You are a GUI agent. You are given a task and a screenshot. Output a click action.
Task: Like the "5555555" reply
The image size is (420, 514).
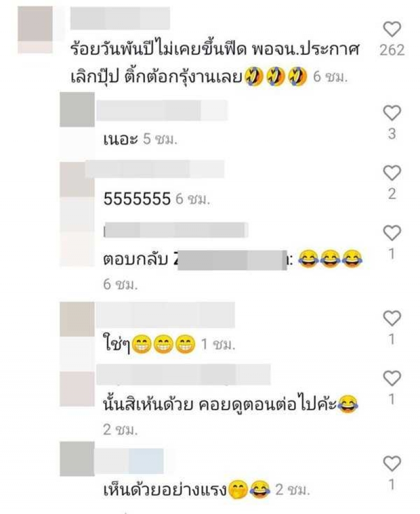[392, 173]
